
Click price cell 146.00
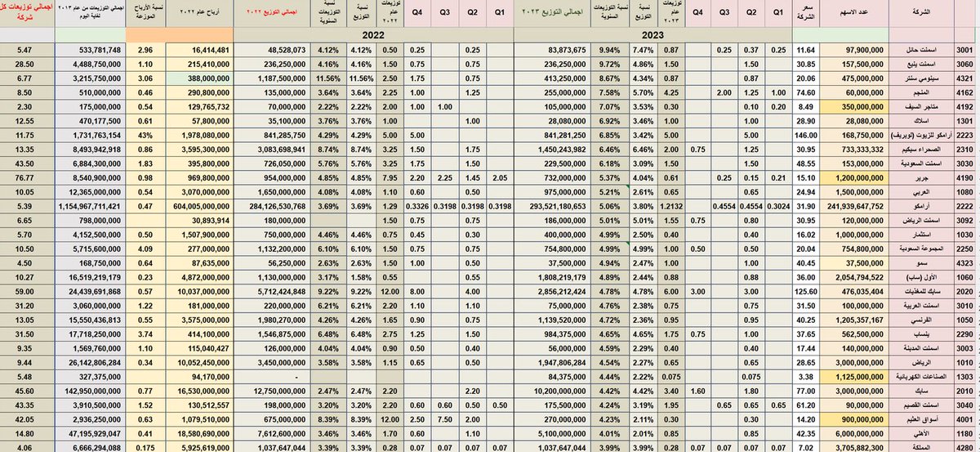click(x=806, y=134)
